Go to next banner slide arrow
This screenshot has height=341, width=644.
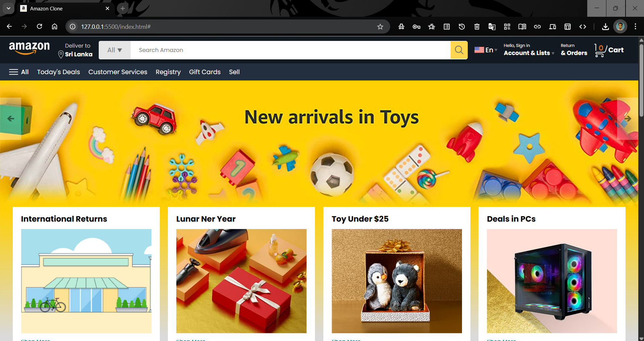click(x=628, y=119)
